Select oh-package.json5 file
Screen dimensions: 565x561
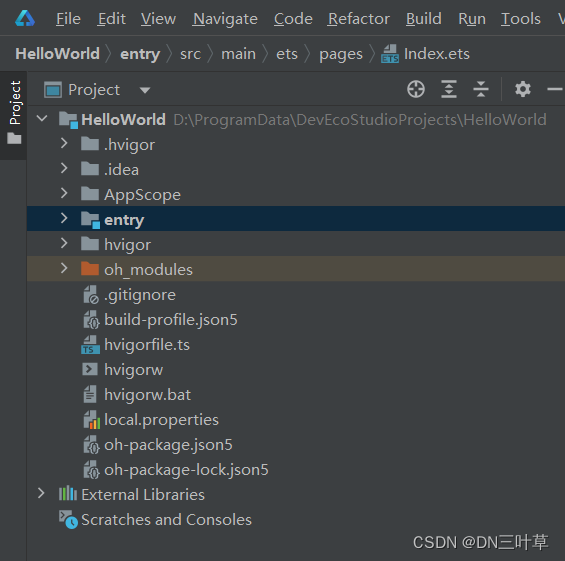click(295, 445)
